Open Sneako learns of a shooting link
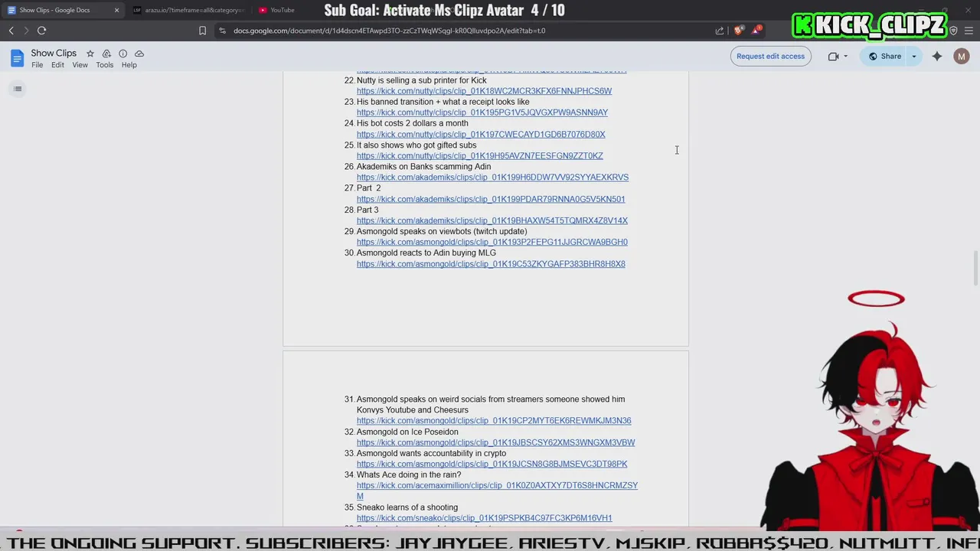 pos(484,518)
